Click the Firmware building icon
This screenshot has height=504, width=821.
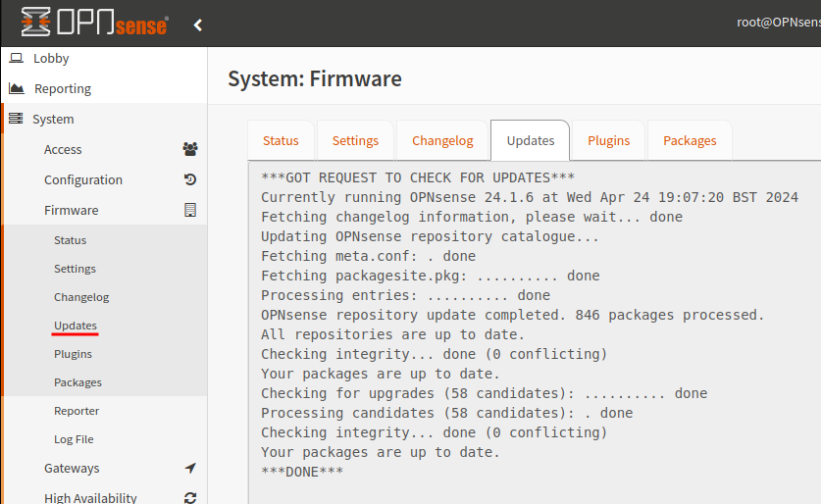190,210
